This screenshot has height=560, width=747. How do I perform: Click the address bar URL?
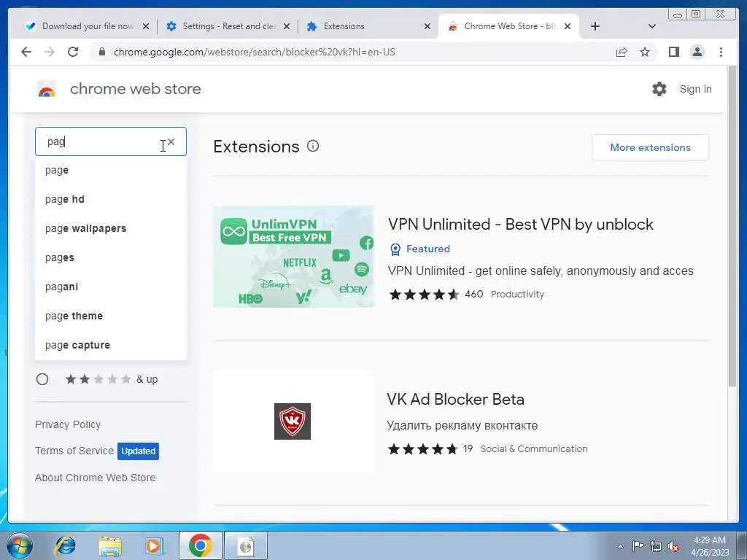pos(255,52)
